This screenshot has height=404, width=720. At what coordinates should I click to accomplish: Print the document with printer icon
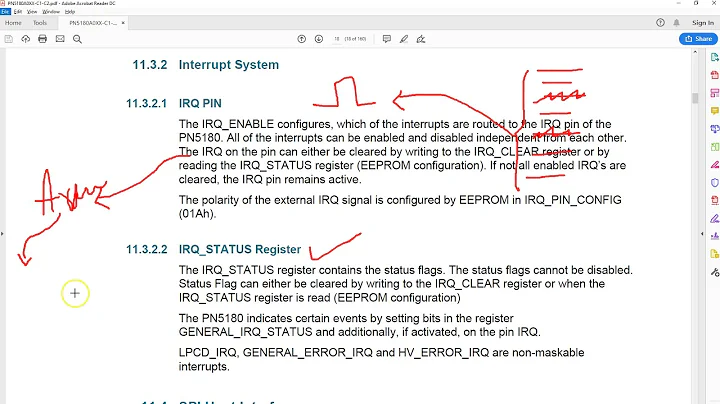pos(43,39)
